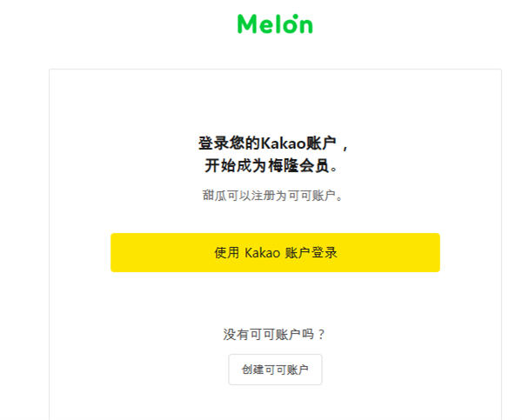Viewport: 522px width, 420px height.
Task: Click 梅隆会员 in the bold heading
Action: click(x=298, y=165)
